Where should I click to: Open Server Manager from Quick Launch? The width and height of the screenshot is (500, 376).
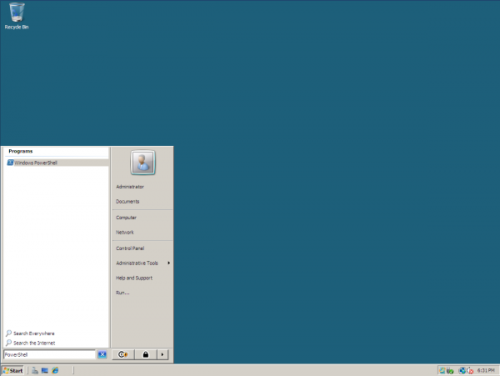tap(35, 370)
